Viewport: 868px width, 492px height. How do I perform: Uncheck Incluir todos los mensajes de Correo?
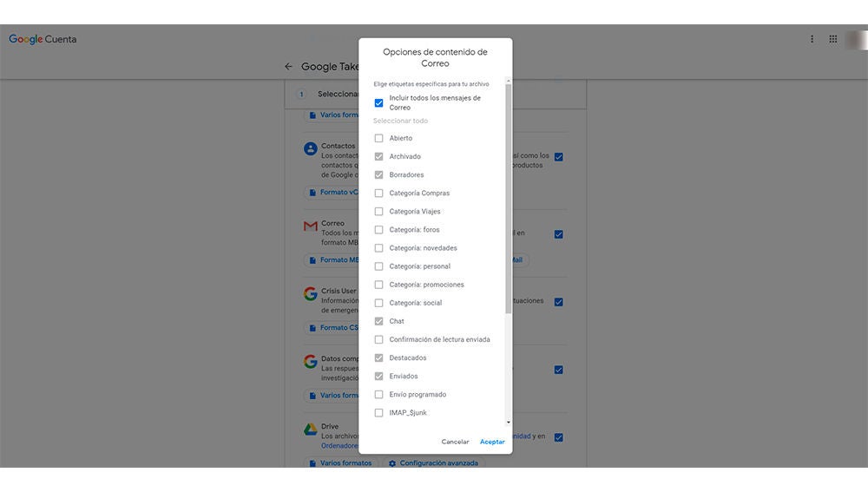tap(378, 103)
